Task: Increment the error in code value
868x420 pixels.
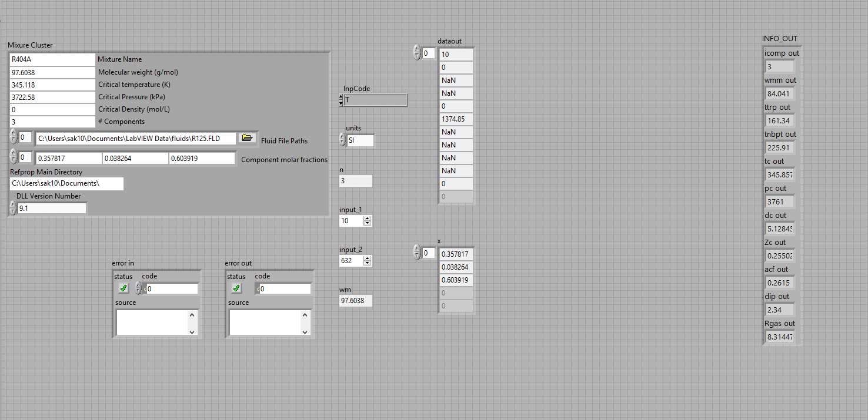Action: (x=139, y=285)
